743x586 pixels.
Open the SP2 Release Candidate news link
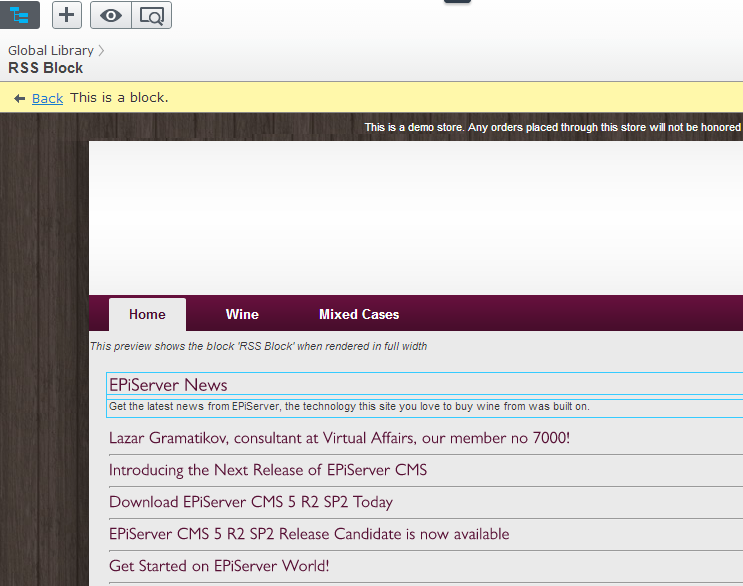[x=309, y=534]
